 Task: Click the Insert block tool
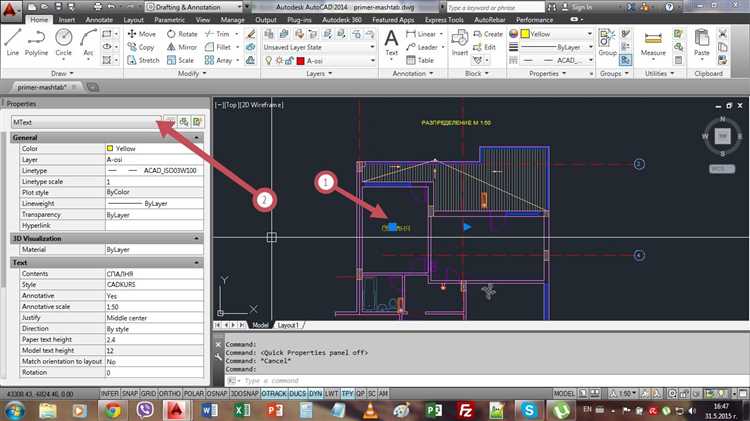tap(460, 42)
